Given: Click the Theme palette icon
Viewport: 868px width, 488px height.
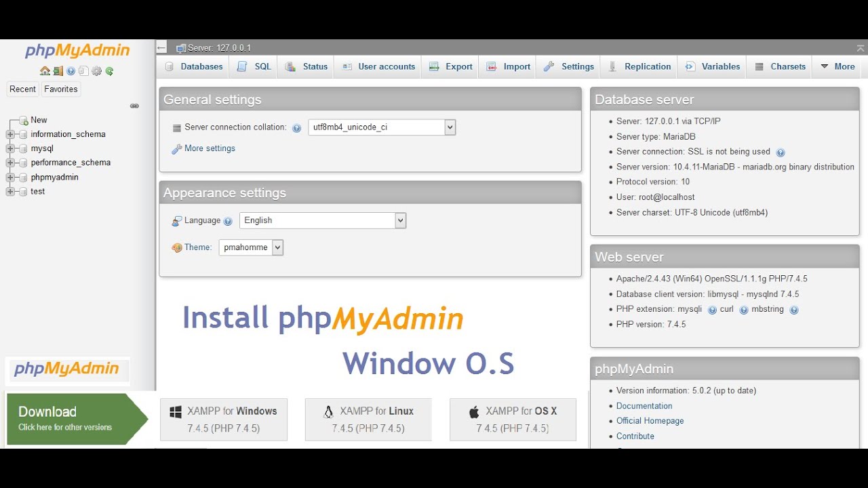Looking at the screenshot, I should [x=177, y=248].
